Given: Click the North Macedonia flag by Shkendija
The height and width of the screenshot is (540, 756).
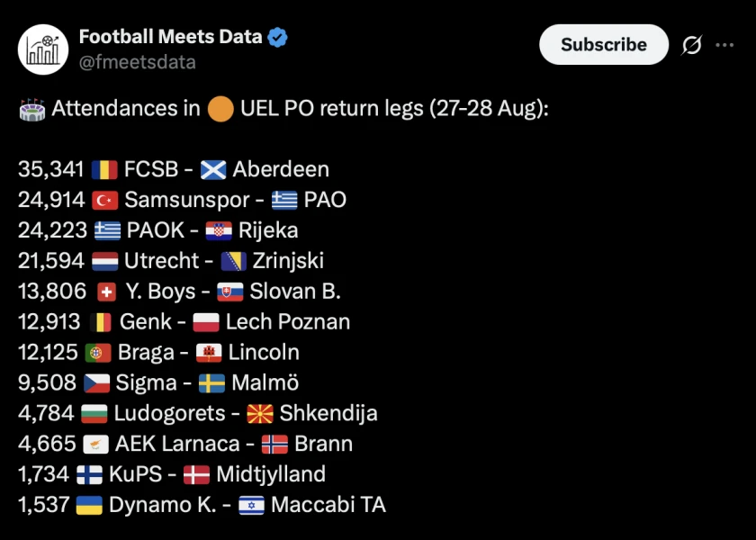Looking at the screenshot, I should 260,414.
